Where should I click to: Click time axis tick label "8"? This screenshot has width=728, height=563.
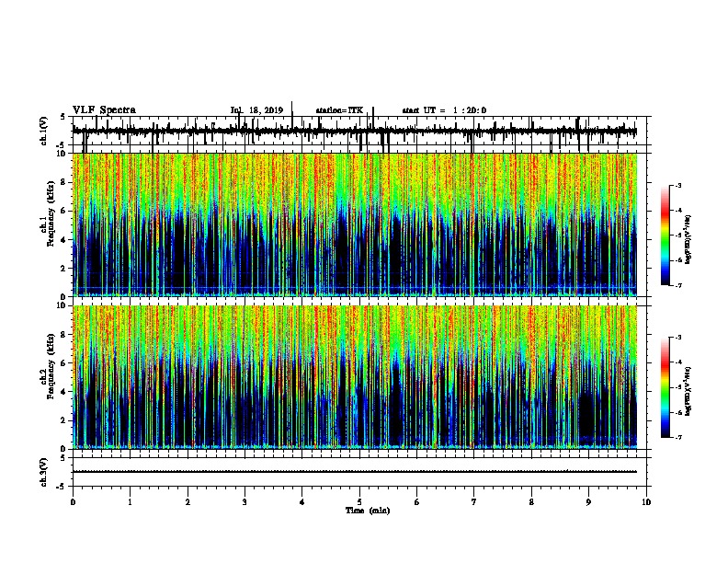[x=531, y=502]
